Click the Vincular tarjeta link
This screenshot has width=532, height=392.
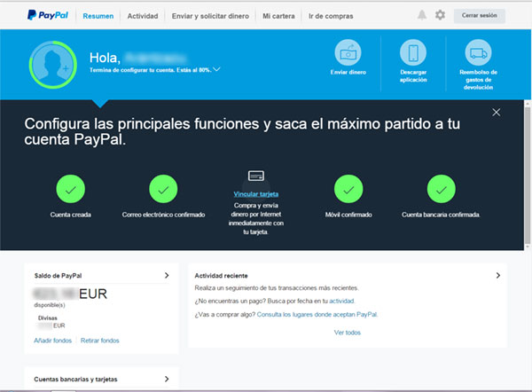coord(256,194)
